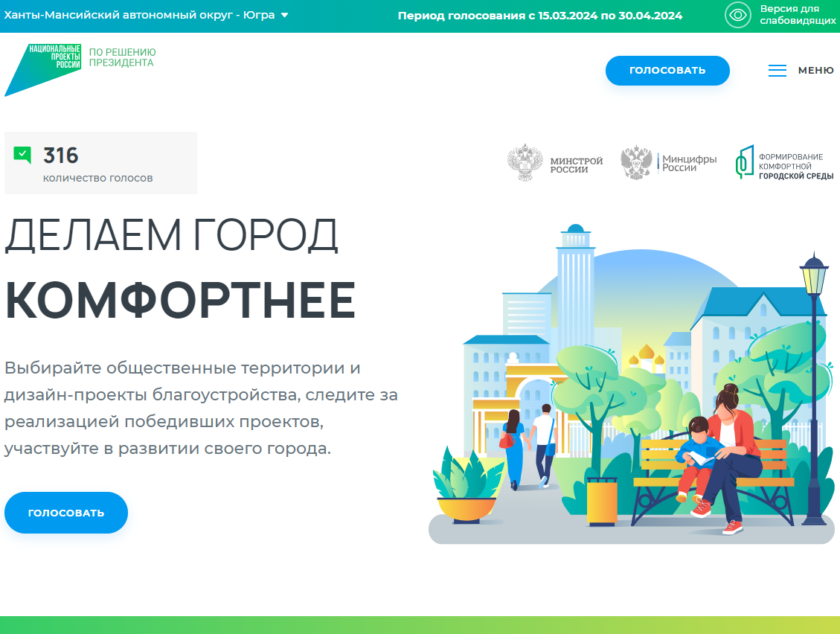The image size is (840, 634).
Task: Click the green vote checkmark icon
Action: [22, 155]
